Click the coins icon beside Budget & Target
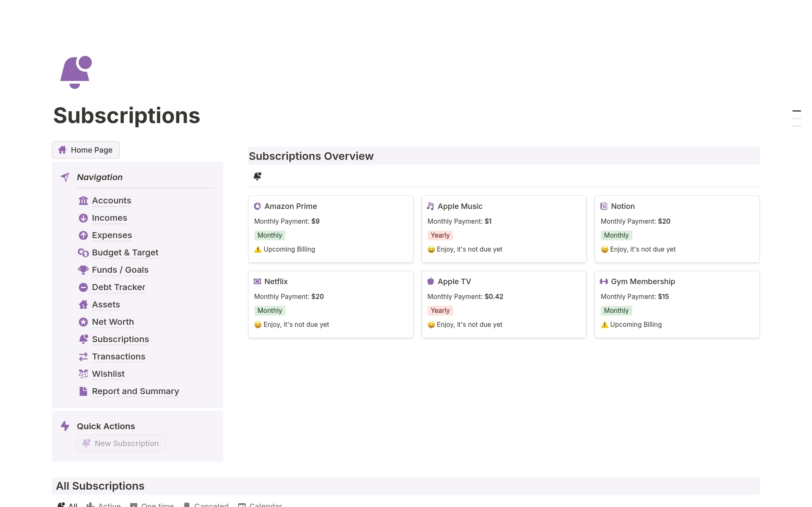 (83, 252)
